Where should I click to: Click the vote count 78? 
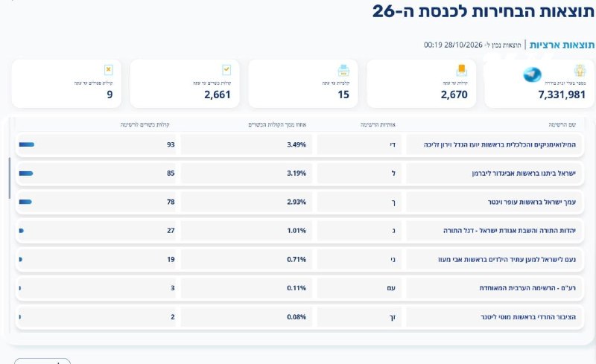point(171,202)
